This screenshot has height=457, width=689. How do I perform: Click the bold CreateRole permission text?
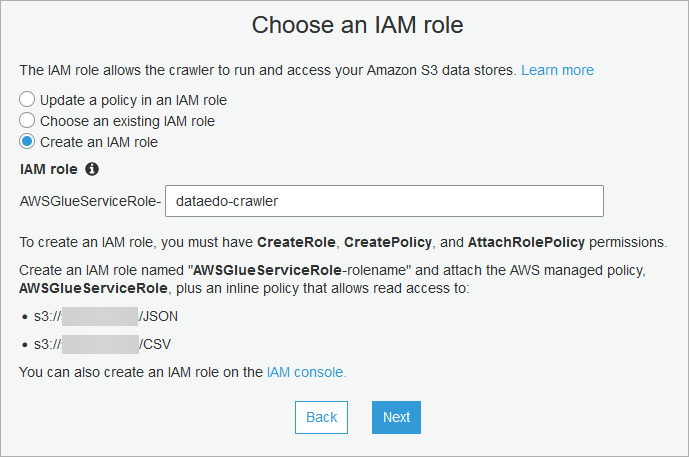(296, 243)
